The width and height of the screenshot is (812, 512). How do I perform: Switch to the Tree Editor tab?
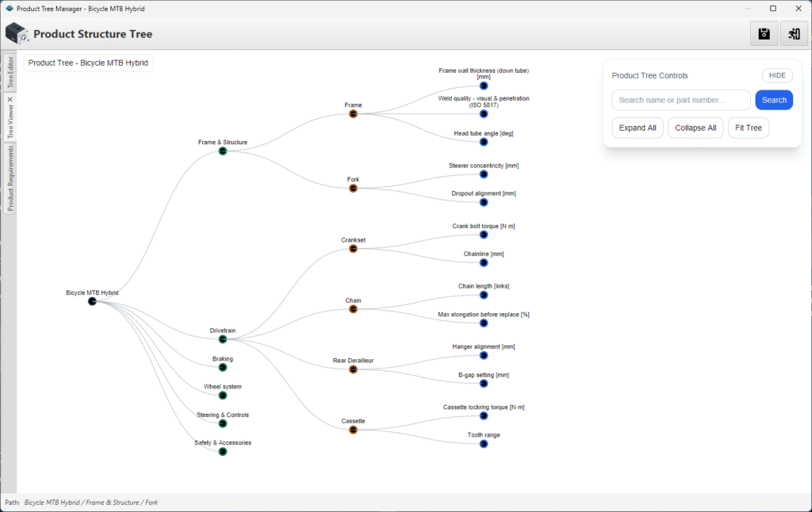10,72
